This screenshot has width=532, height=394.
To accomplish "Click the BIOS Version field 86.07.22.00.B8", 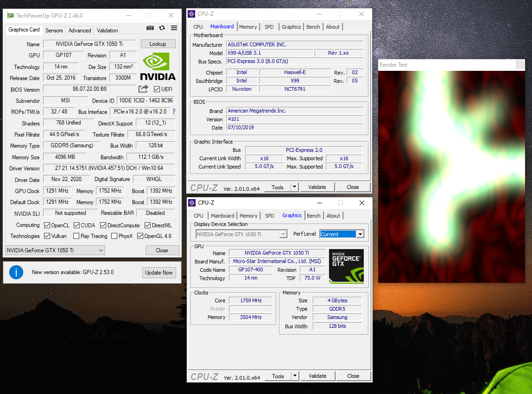I will pyautogui.click(x=89, y=89).
